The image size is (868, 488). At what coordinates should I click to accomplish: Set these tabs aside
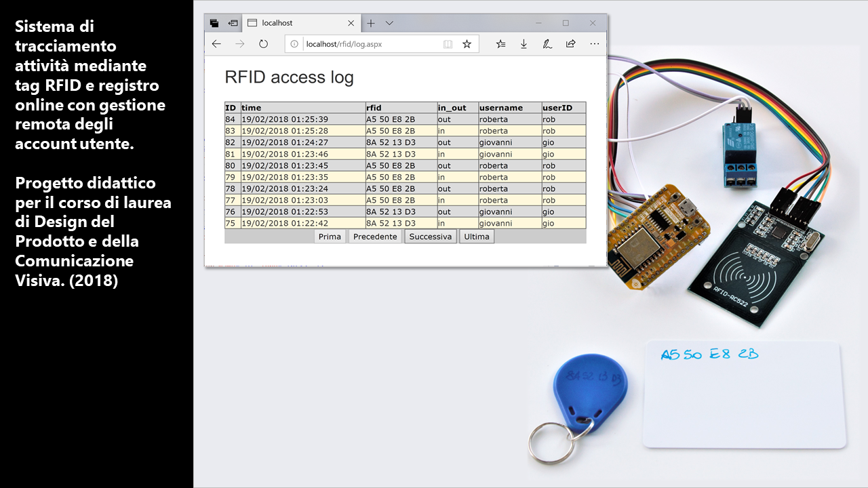(233, 23)
